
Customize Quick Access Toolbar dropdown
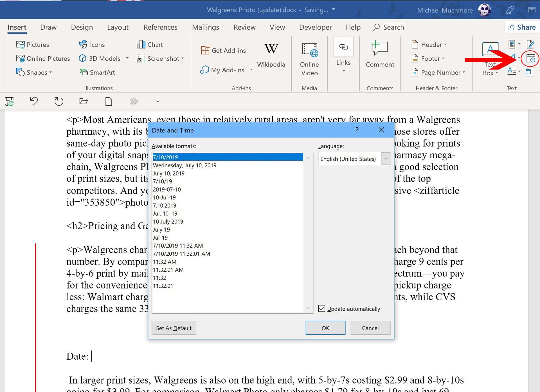[158, 101]
